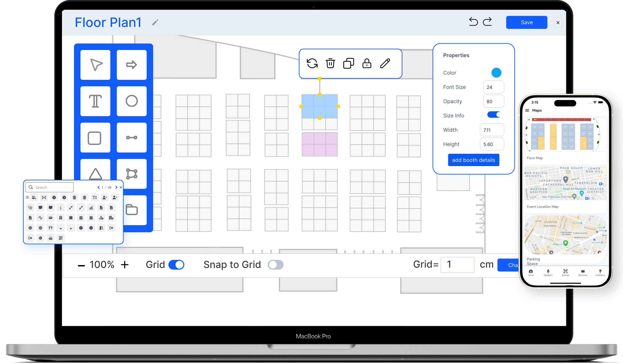Toggle the Grid switch off
The width and height of the screenshot is (623, 364).
point(176,265)
